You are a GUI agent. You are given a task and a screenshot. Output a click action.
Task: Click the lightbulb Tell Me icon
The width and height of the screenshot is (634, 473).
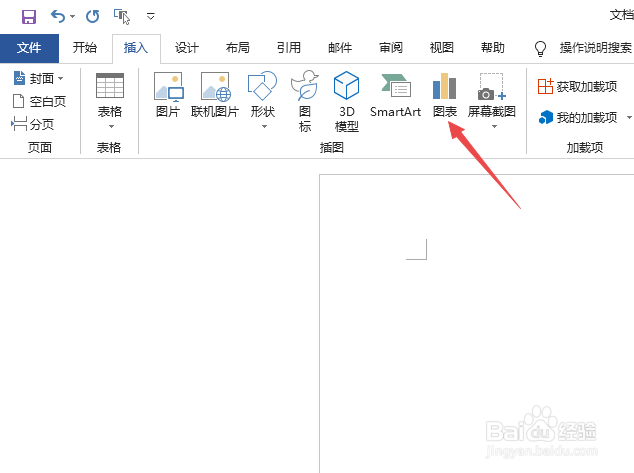(x=540, y=49)
